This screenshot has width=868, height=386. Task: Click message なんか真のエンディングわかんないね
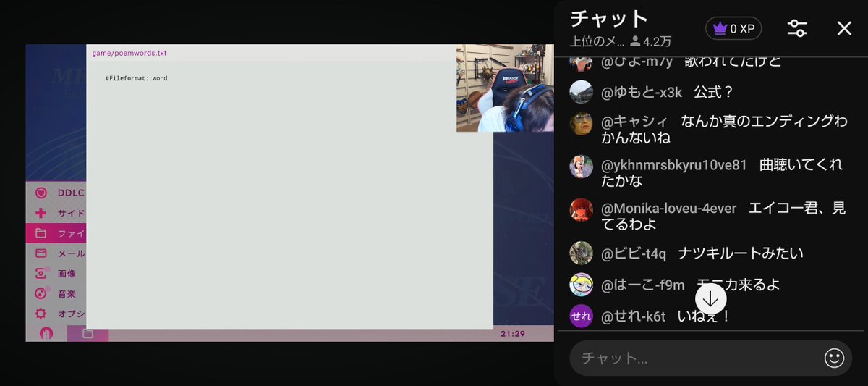(724, 129)
